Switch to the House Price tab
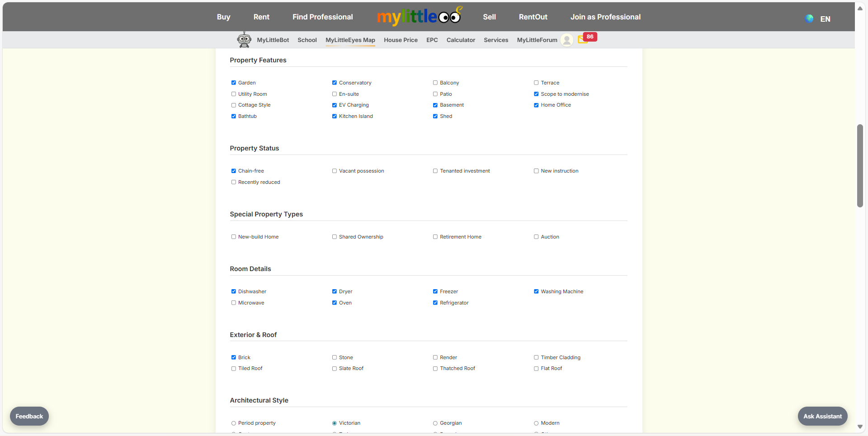This screenshot has height=436, width=868. pos(401,40)
